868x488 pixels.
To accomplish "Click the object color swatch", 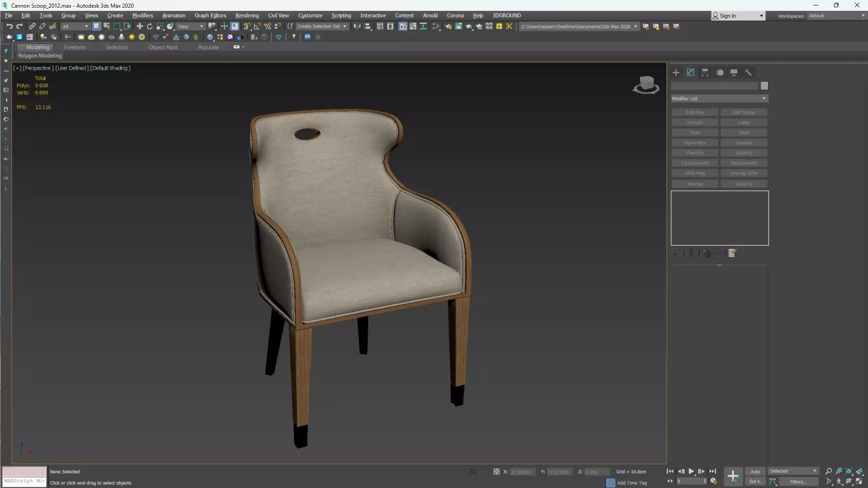I will click(764, 86).
